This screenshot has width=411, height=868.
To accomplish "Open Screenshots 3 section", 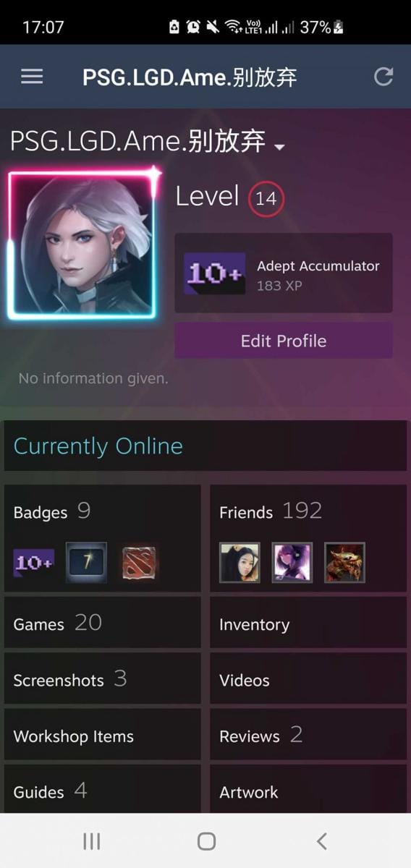I will pyautogui.click(x=102, y=678).
